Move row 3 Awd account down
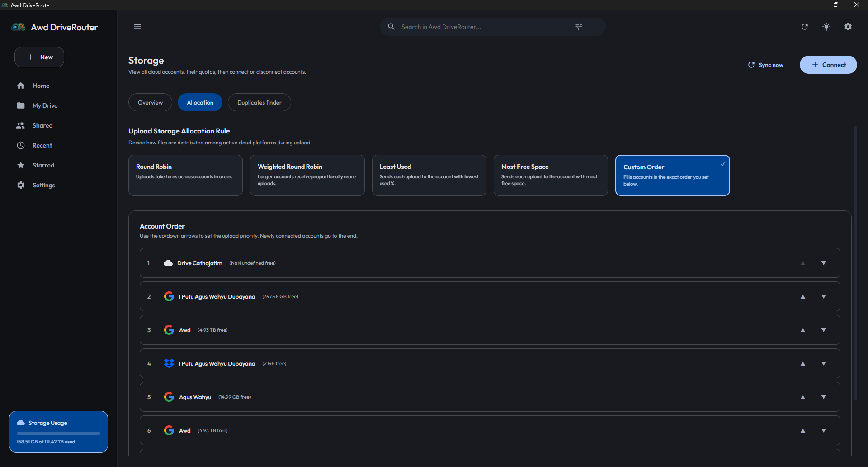 (824, 330)
